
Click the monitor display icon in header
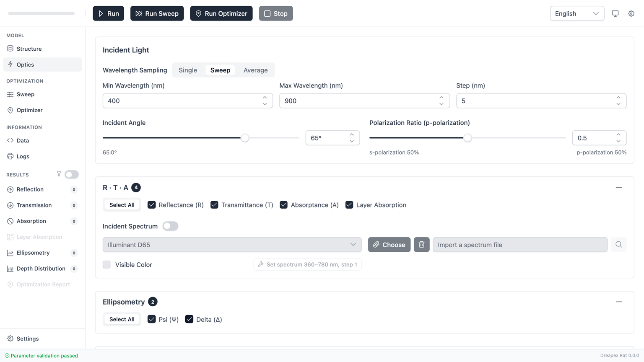pos(615,13)
